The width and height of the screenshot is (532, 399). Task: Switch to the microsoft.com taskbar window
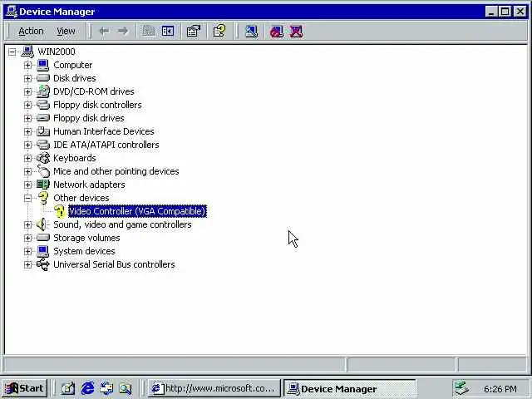[x=214, y=388]
